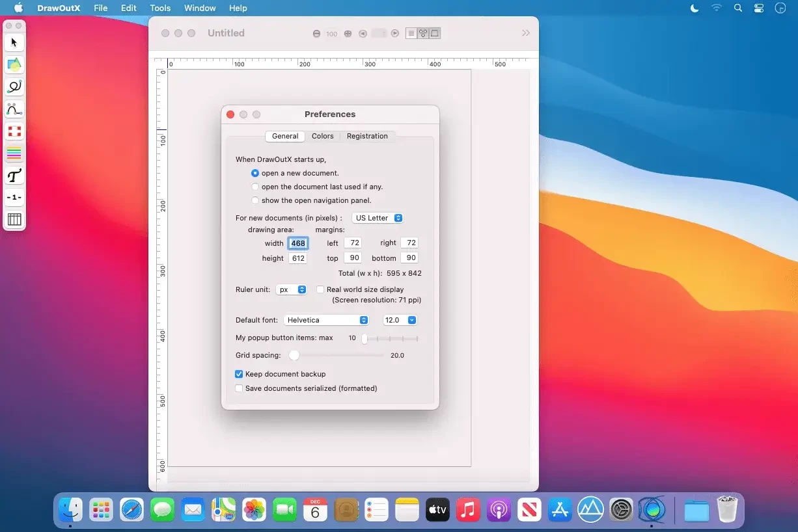The height and width of the screenshot is (532, 798).
Task: Open the Tools menu in menu bar
Action: [x=160, y=8]
